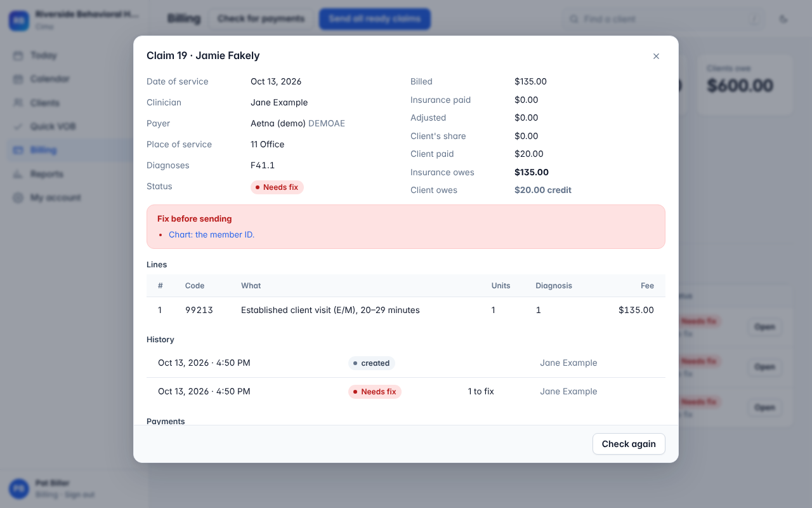Click the Check again button
The width and height of the screenshot is (812, 508).
tap(629, 444)
